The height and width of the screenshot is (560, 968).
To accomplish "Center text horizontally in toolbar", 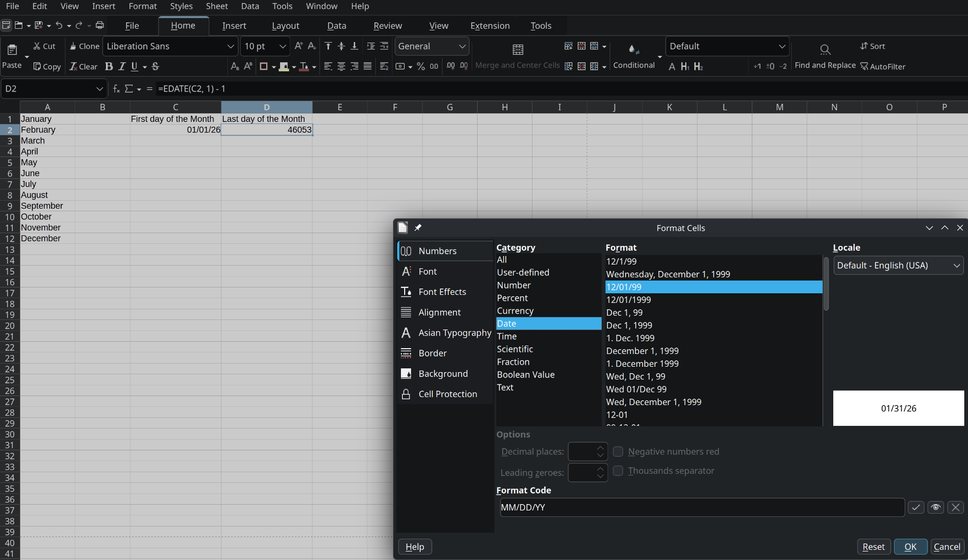I will point(341,67).
